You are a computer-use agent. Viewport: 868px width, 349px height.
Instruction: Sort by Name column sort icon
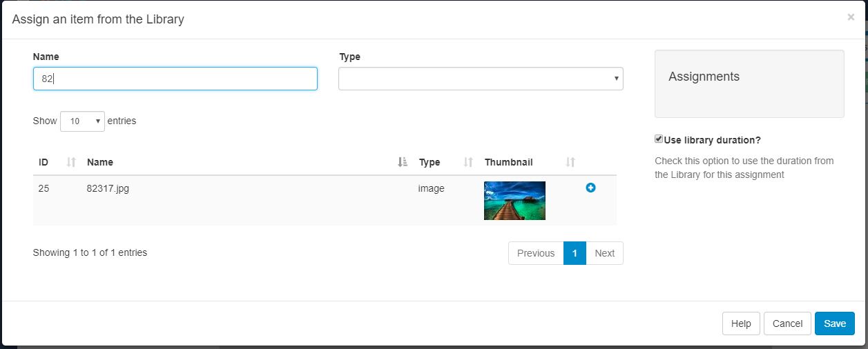tap(403, 162)
